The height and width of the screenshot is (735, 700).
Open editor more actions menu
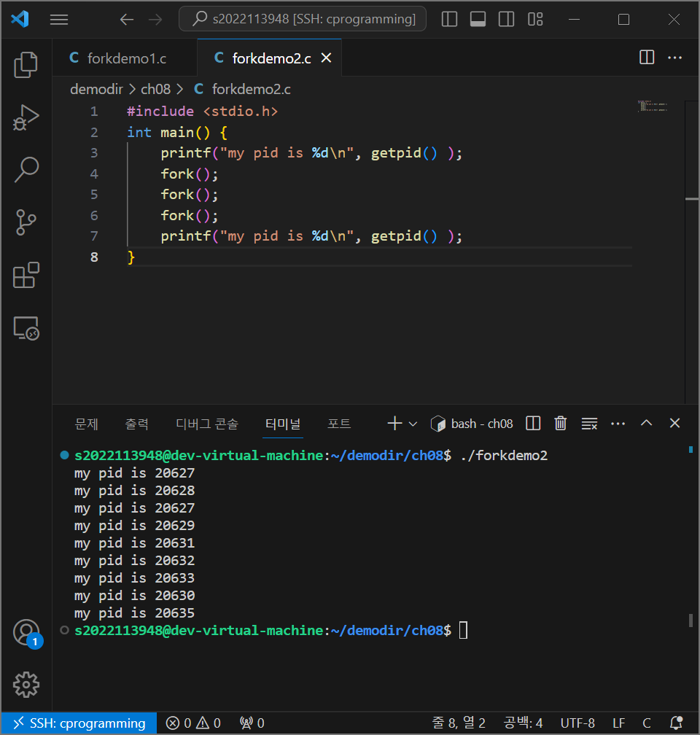coord(674,57)
